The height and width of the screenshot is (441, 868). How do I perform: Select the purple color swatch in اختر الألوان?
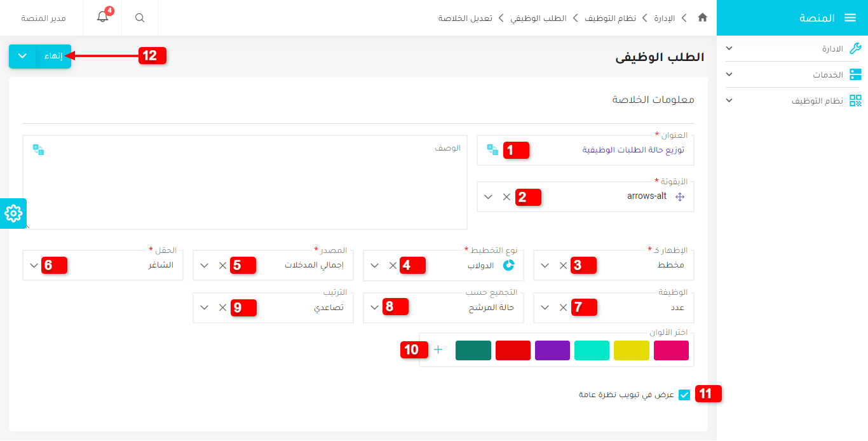(552, 350)
